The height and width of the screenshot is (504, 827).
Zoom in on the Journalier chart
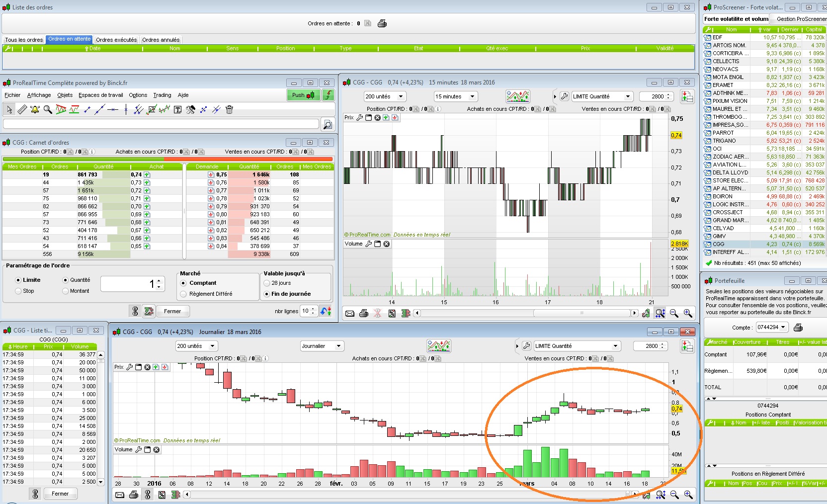tap(688, 495)
